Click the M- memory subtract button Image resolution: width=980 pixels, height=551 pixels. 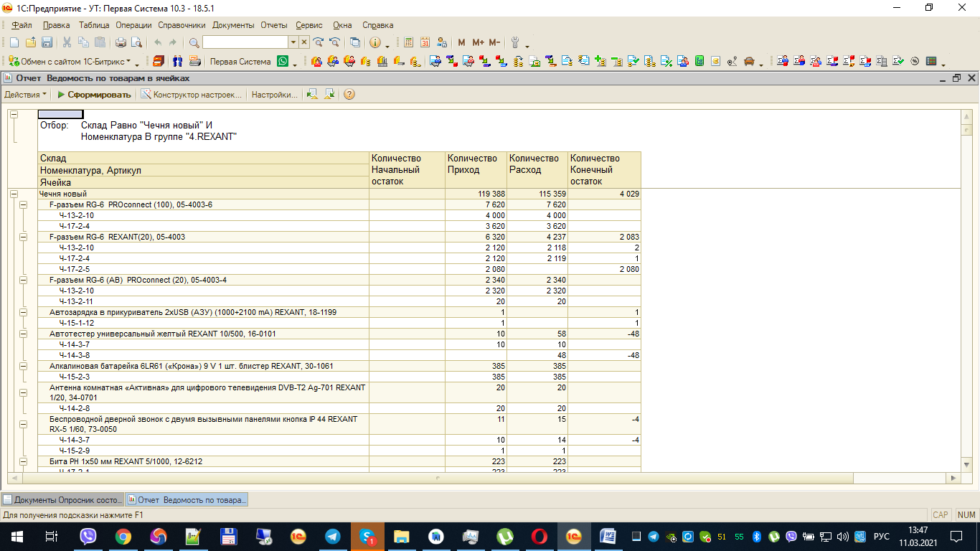click(x=494, y=42)
